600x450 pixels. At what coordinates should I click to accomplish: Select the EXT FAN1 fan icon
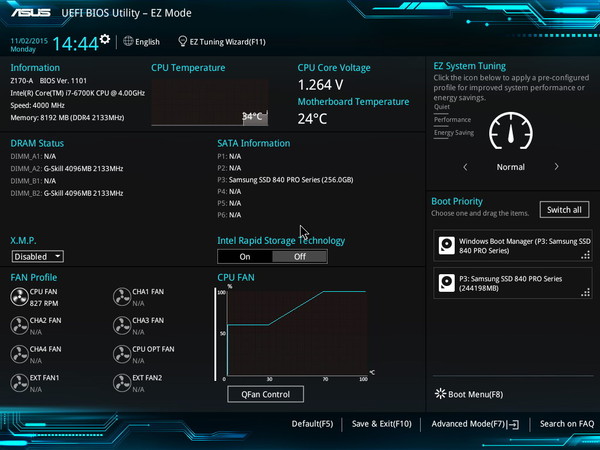pyautogui.click(x=19, y=383)
